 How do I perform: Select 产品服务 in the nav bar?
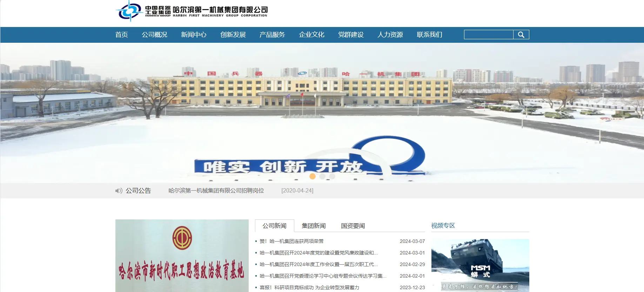pyautogui.click(x=273, y=35)
